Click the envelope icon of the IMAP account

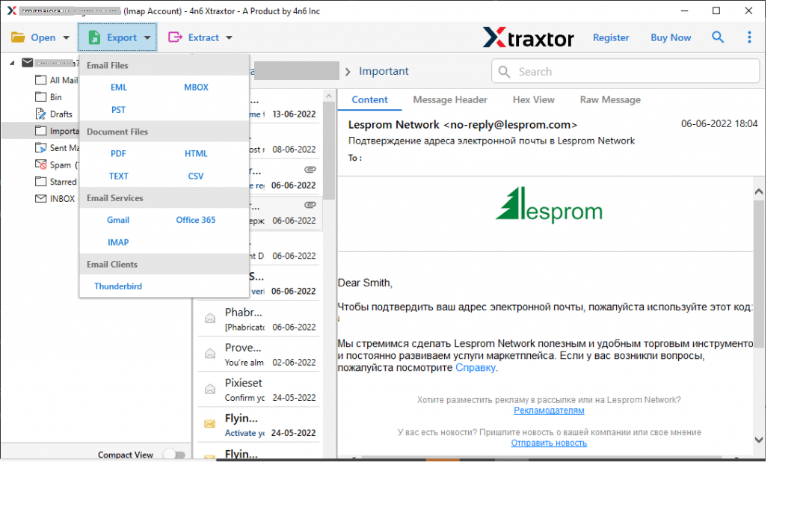click(28, 62)
